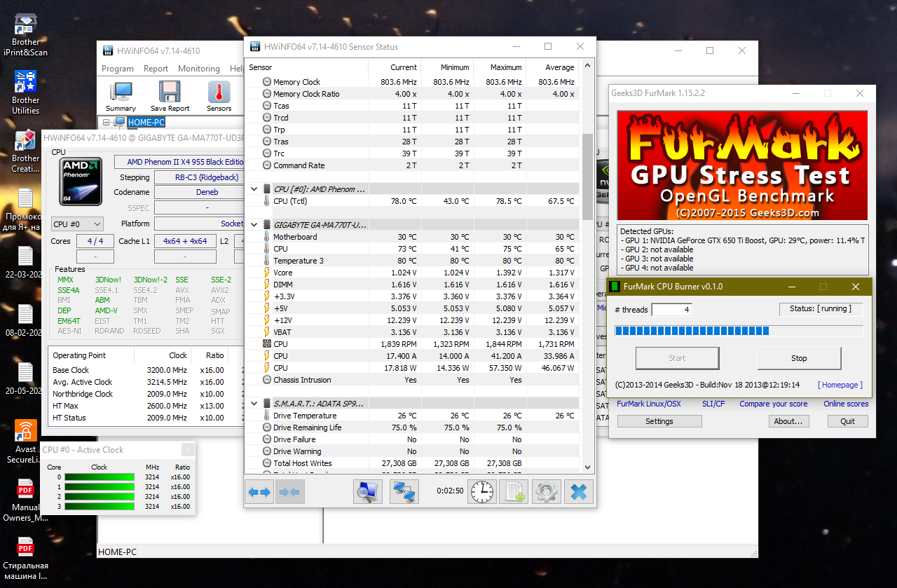Select the Motherboard temperature sensor row
This screenshot has width=897, height=588.
point(413,237)
